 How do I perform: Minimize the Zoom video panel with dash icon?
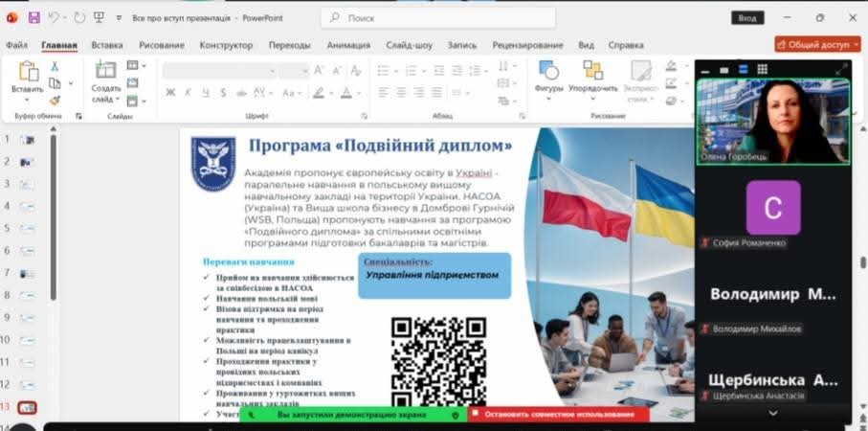click(x=705, y=69)
